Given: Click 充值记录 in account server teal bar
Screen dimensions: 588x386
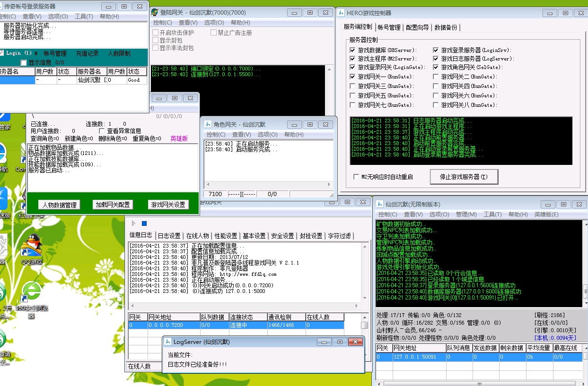Looking at the screenshot, I should click(x=87, y=53).
